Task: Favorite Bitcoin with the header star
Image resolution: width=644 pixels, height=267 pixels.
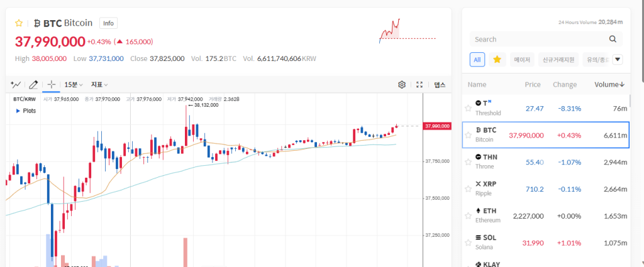Action: (x=18, y=23)
